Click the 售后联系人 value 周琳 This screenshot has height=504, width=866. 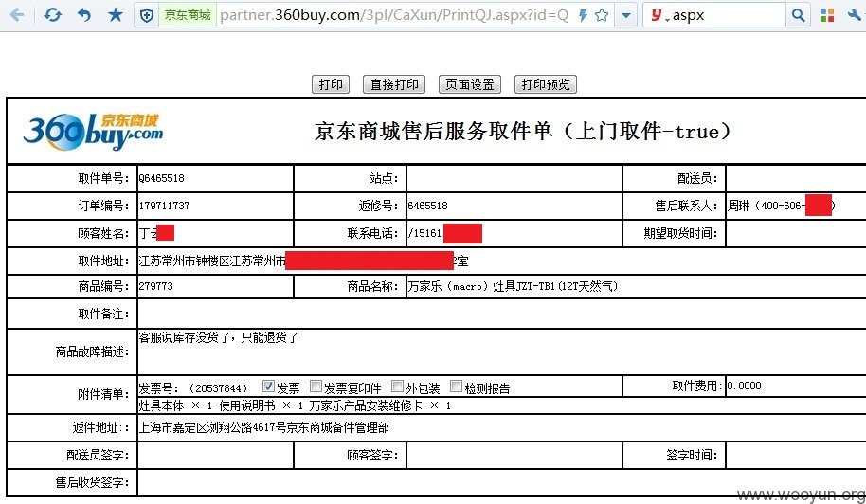click(x=739, y=206)
